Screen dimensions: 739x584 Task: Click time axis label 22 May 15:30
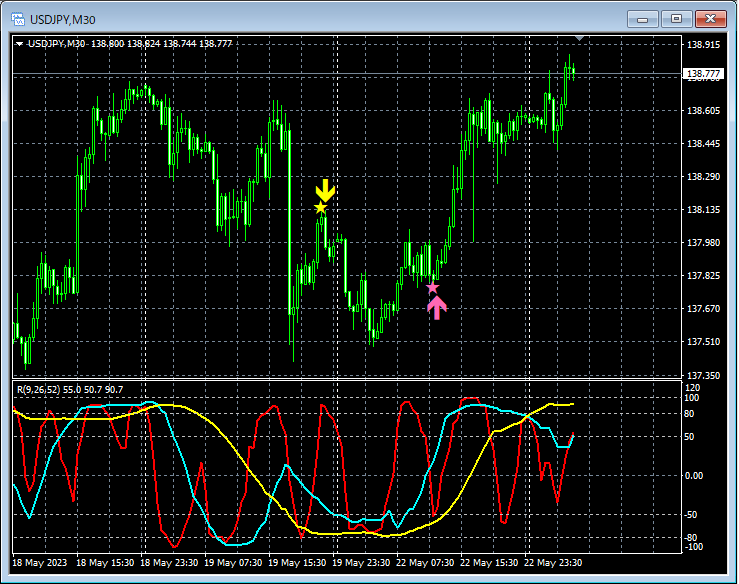pyautogui.click(x=489, y=563)
